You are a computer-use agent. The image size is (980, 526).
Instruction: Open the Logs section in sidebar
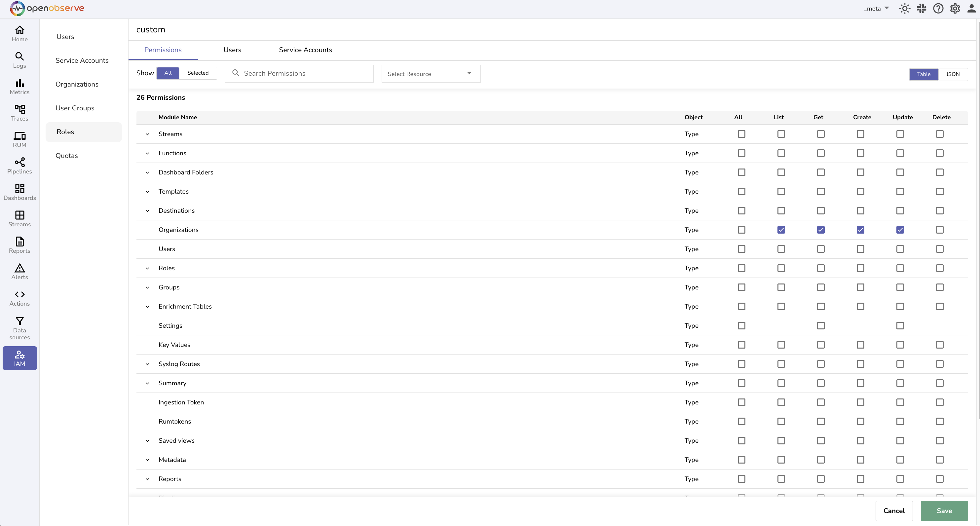19,60
